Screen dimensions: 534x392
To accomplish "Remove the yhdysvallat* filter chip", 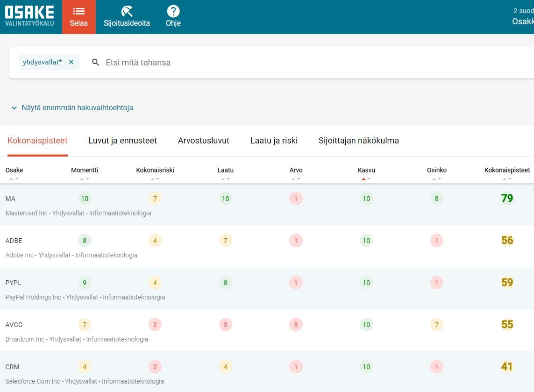I will pyautogui.click(x=71, y=62).
